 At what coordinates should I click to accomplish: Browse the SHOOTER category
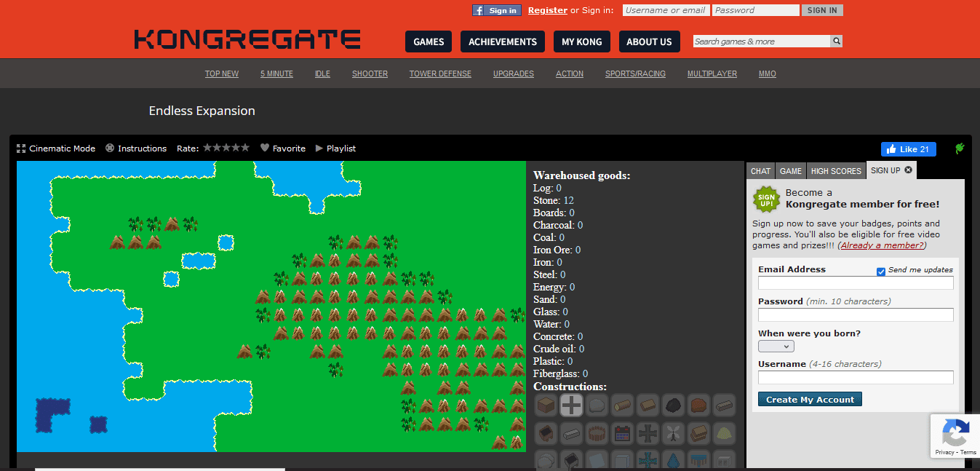coord(370,74)
